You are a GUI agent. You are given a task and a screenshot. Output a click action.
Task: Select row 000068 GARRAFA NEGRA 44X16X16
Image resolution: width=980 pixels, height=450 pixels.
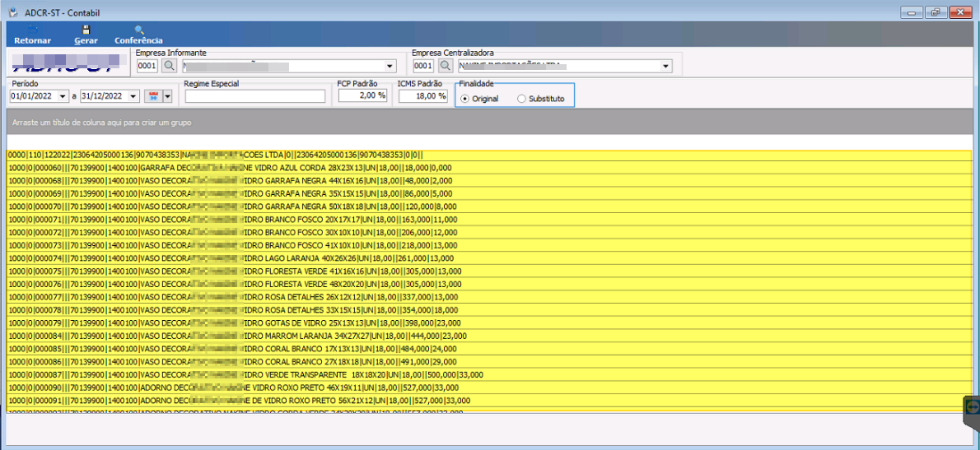coord(488,180)
